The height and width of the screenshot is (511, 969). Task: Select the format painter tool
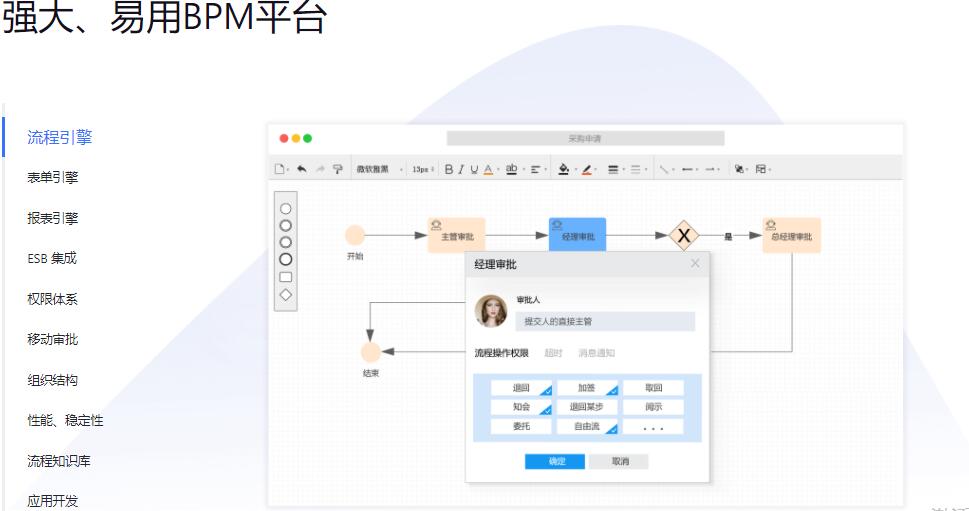[x=337, y=169]
